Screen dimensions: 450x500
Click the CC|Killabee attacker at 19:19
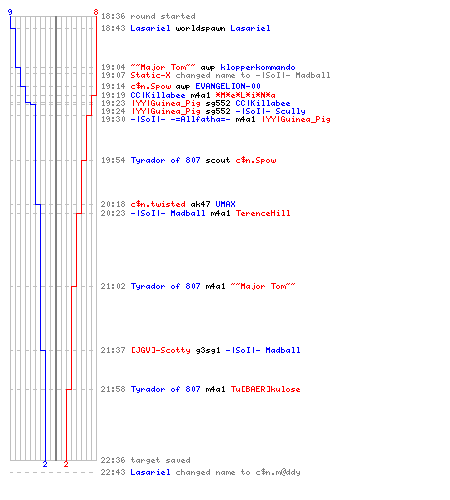coord(158,95)
